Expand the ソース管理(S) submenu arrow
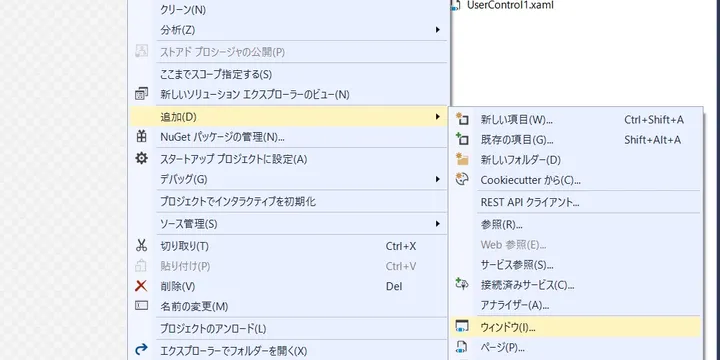 coord(438,224)
